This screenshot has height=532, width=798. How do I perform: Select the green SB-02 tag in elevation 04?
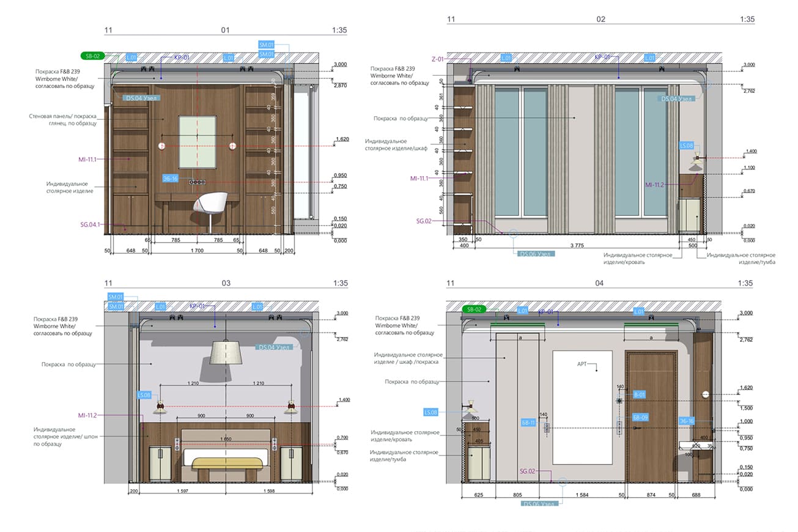pyautogui.click(x=474, y=309)
